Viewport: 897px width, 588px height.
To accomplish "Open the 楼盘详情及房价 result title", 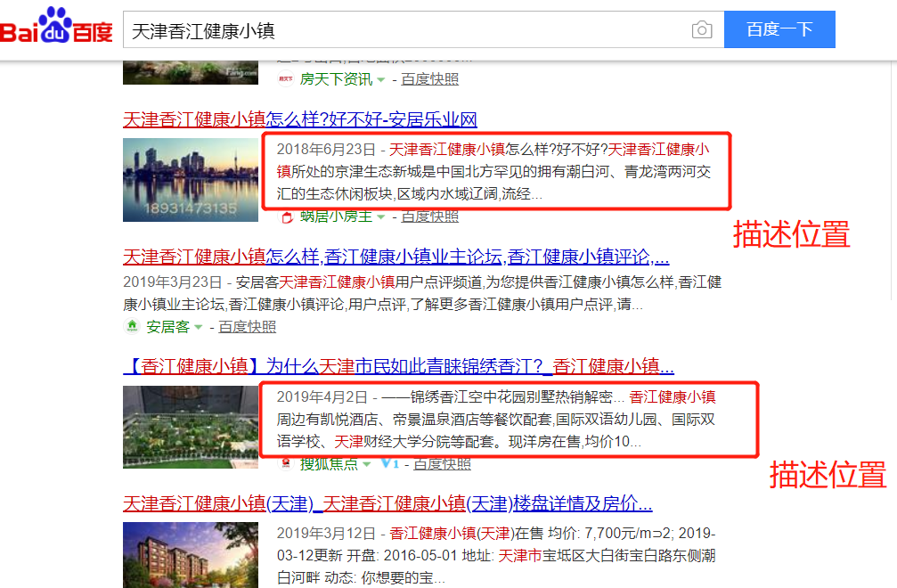I will (387, 504).
